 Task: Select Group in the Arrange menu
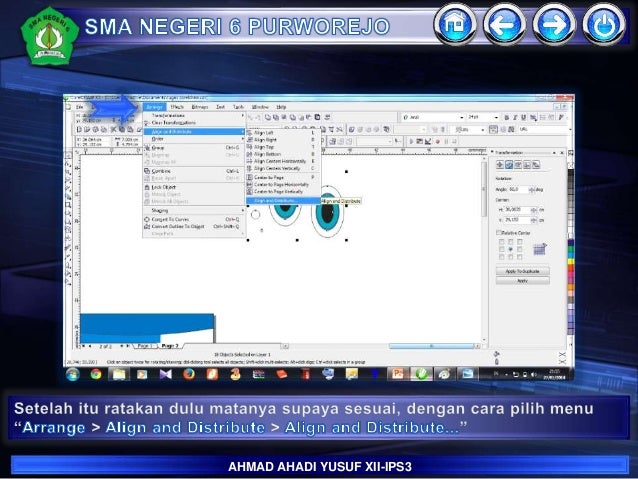point(194,148)
